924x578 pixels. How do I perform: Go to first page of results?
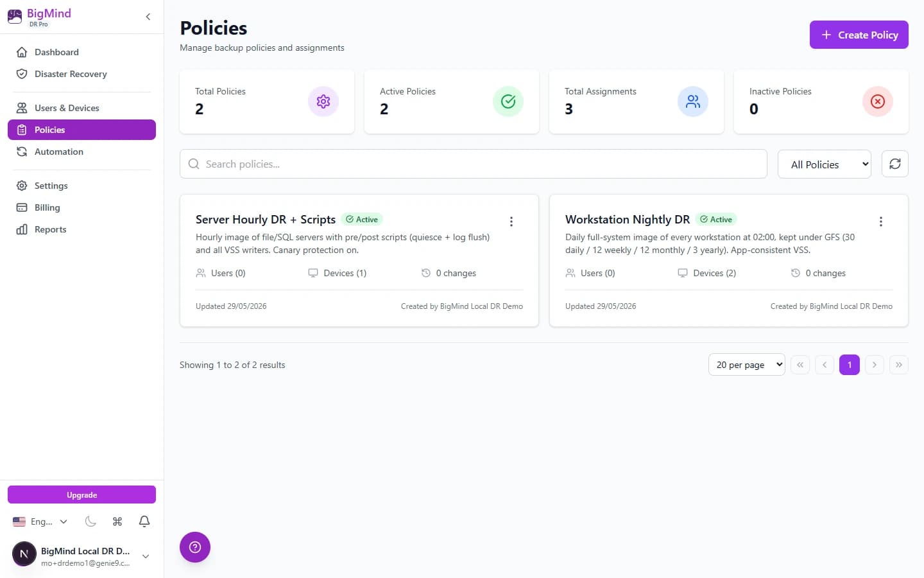[x=800, y=365]
